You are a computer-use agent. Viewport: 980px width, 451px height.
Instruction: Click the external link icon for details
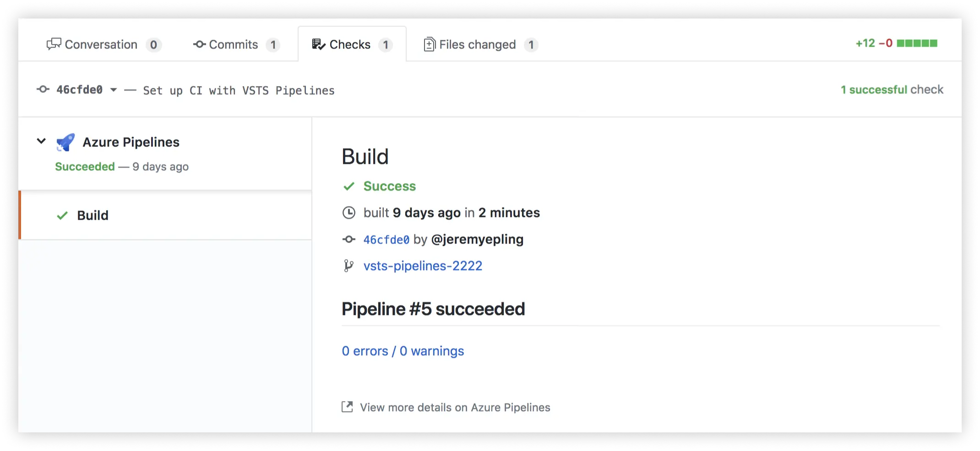(348, 407)
